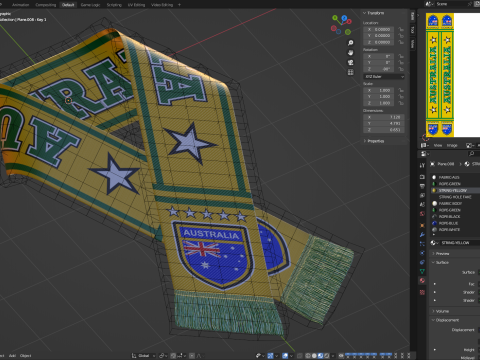Open the Tool tab in sidebar

tap(413, 30)
